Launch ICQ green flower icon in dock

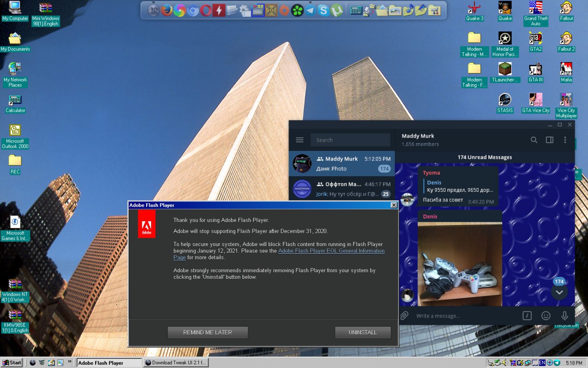[297, 10]
